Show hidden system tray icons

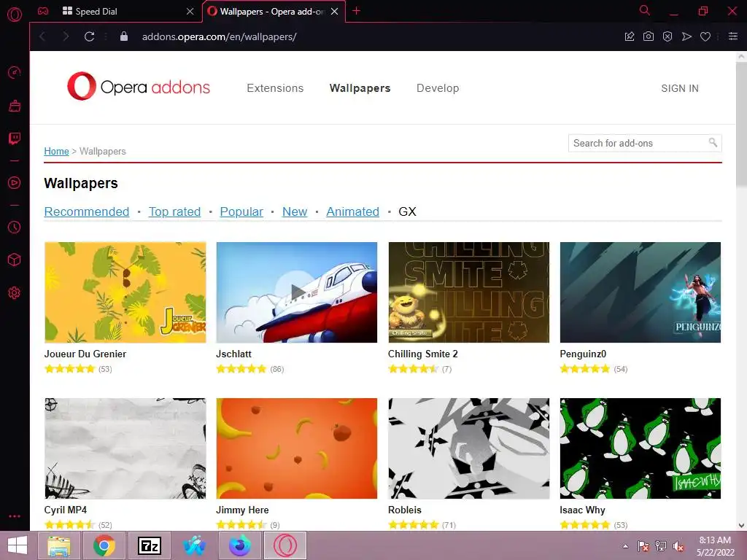625,546
